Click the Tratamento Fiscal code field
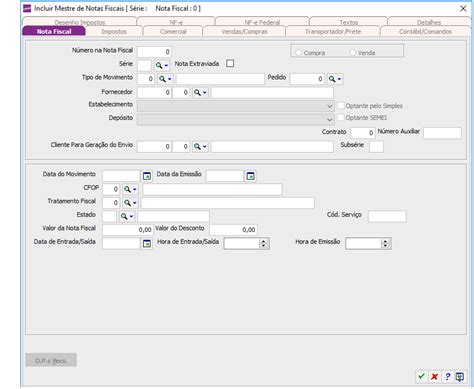Viewport: 474px width, 389px height. (111, 203)
